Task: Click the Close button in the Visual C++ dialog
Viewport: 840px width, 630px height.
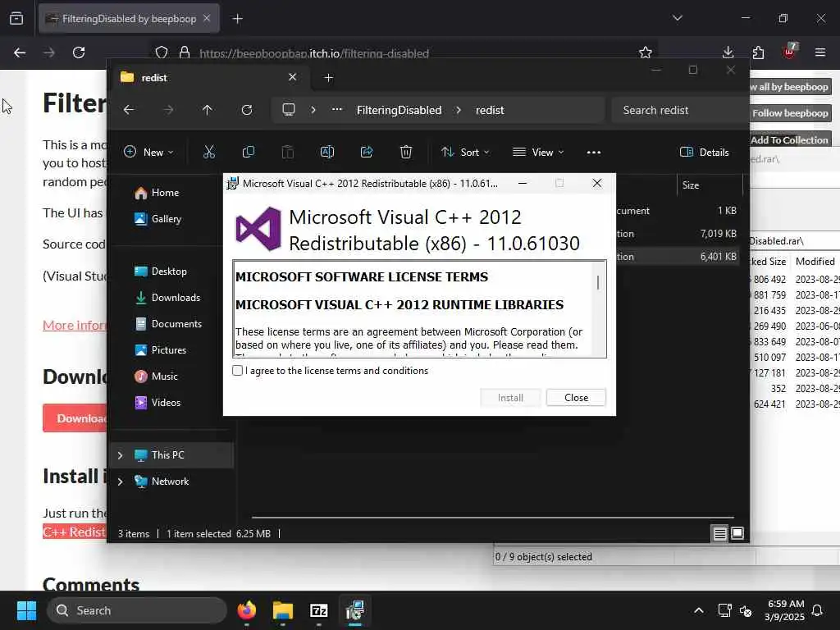Action: (x=576, y=398)
